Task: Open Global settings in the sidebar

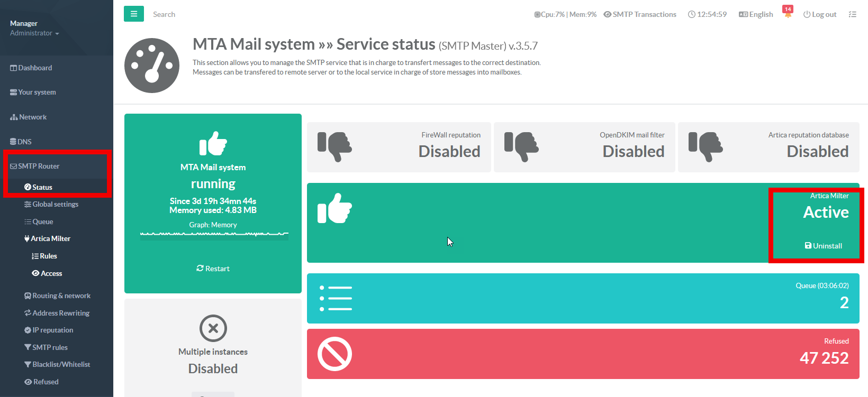Action: tap(55, 205)
